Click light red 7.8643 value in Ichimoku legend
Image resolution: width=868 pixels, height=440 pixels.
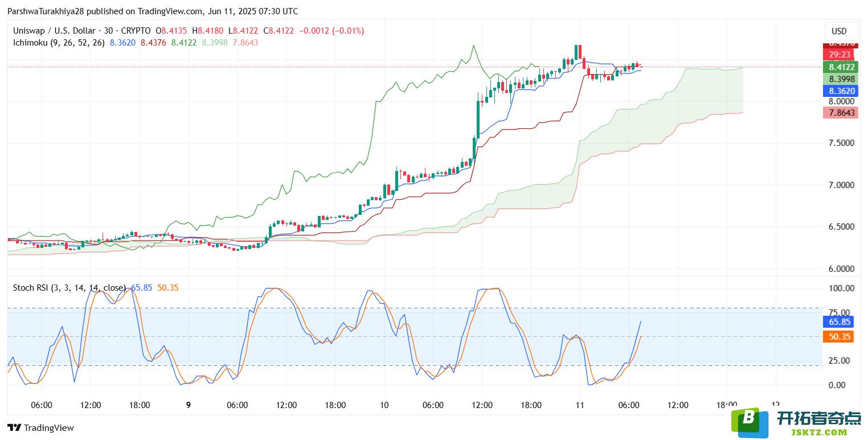[245, 42]
